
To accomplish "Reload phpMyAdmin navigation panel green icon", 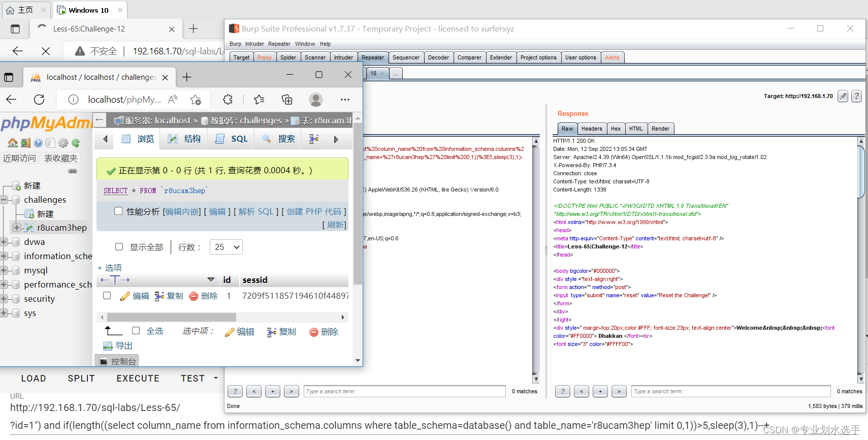I will pos(76,143).
